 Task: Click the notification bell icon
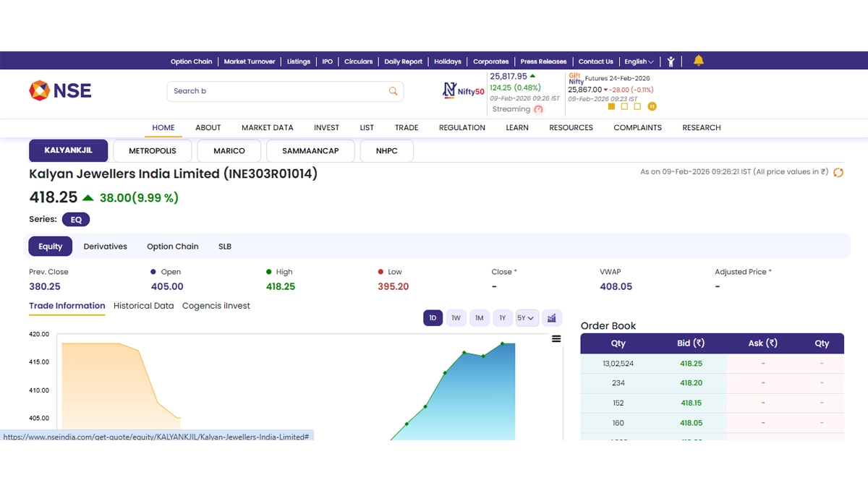(x=698, y=61)
